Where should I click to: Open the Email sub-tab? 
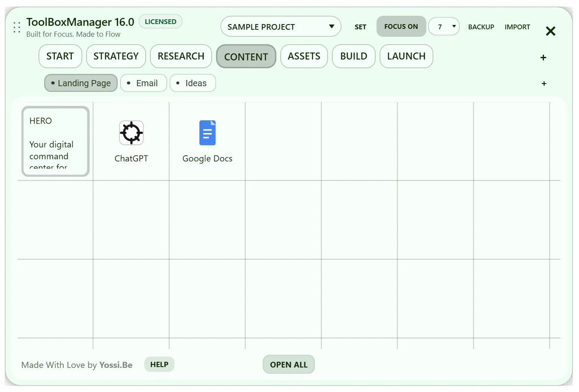point(143,83)
